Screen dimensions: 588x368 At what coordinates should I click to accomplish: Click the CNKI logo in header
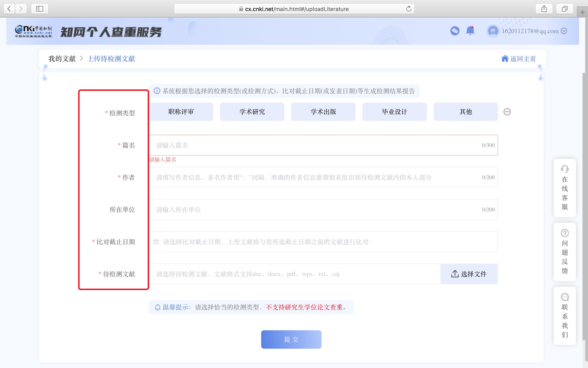pos(33,32)
